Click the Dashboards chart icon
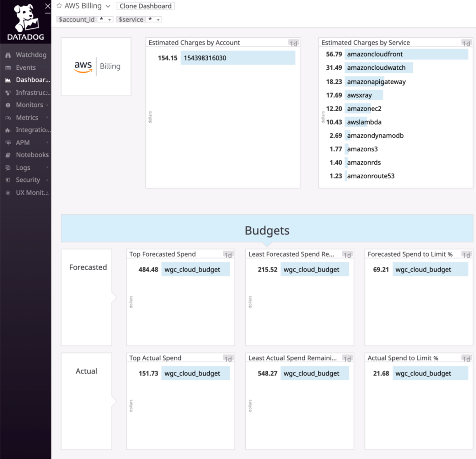The height and width of the screenshot is (459, 476). point(8,80)
